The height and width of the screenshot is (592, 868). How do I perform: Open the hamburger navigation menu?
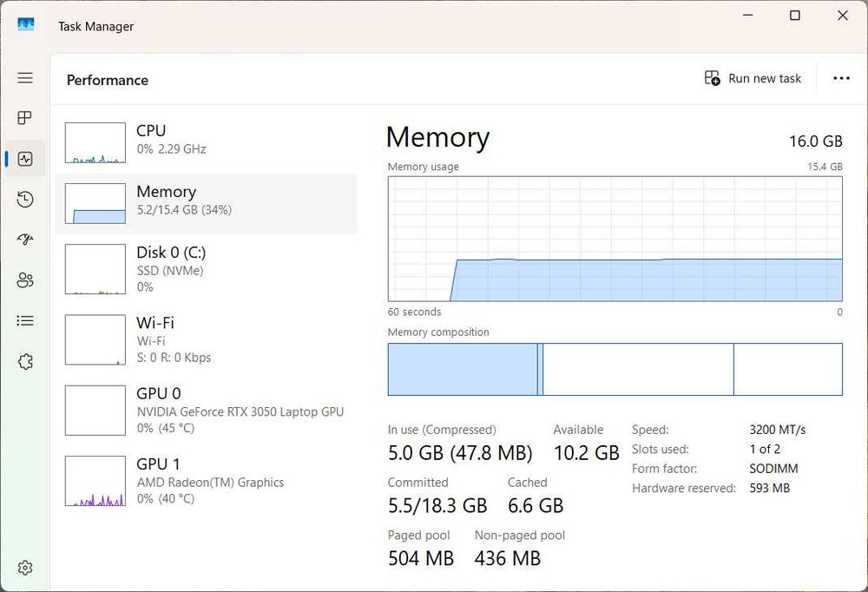(x=25, y=78)
